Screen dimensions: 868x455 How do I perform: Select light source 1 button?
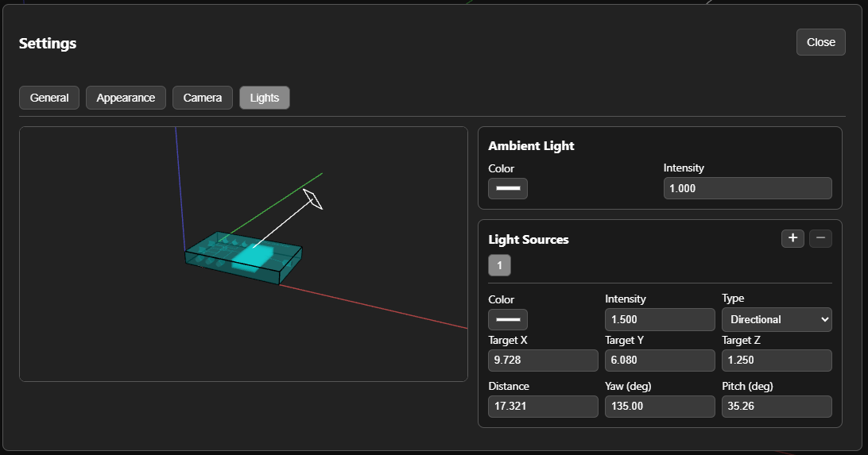click(x=499, y=265)
